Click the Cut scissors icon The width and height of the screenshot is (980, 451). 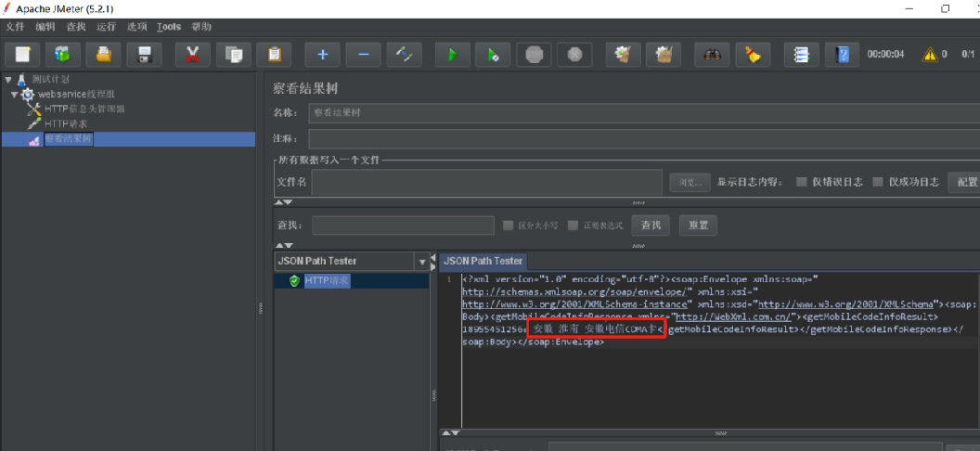click(x=192, y=55)
